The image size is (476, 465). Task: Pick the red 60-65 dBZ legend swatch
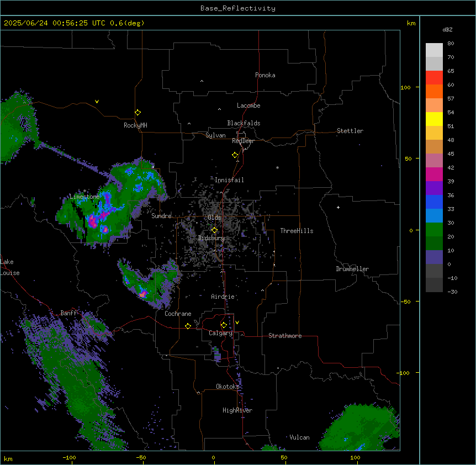pos(434,77)
